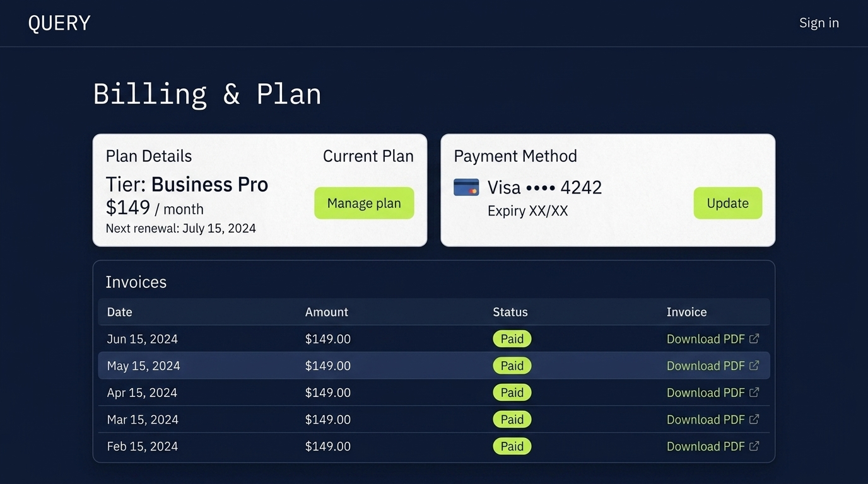This screenshot has height=484, width=868.
Task: Download PDF for Jun 15, 2024 invoice
Action: coord(705,339)
